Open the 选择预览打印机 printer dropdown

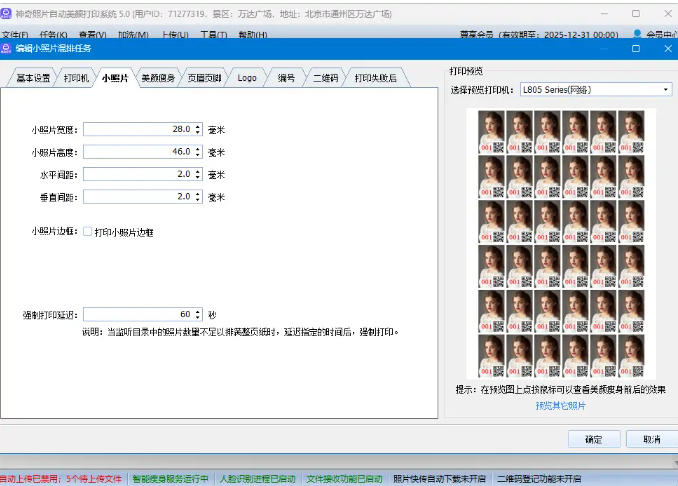(x=595, y=90)
